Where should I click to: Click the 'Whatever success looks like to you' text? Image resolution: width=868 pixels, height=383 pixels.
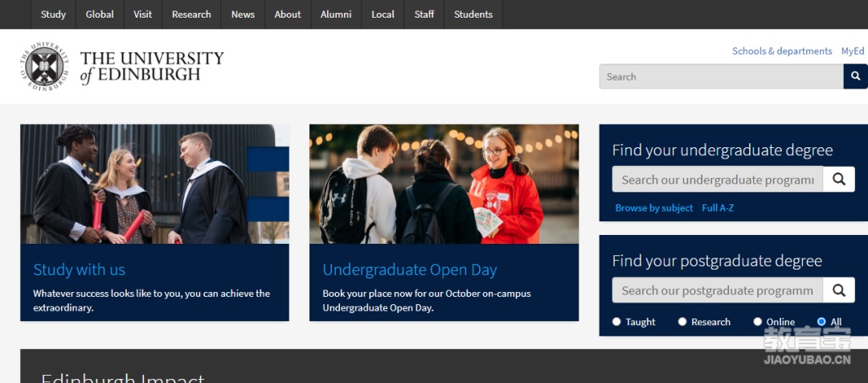[152, 300]
